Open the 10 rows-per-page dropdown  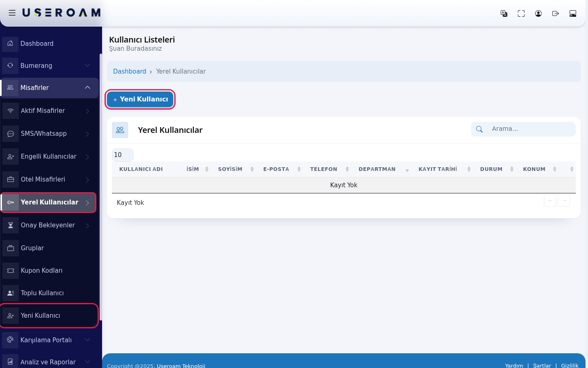[122, 155]
